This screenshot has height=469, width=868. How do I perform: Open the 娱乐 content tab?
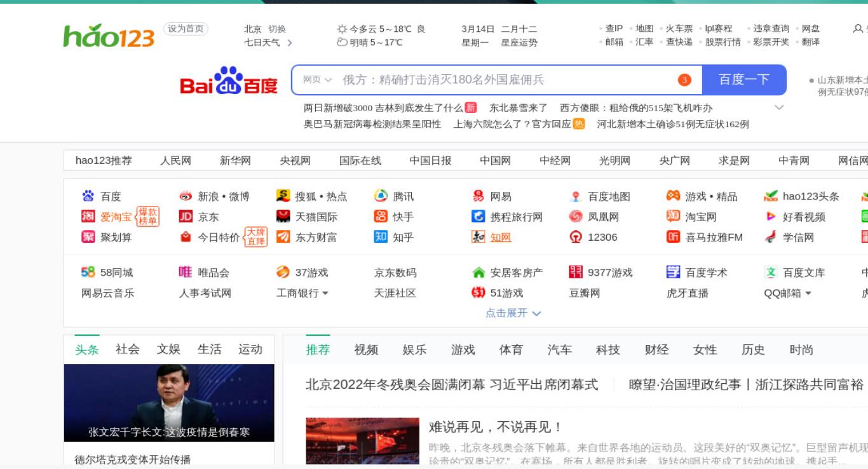coord(414,350)
